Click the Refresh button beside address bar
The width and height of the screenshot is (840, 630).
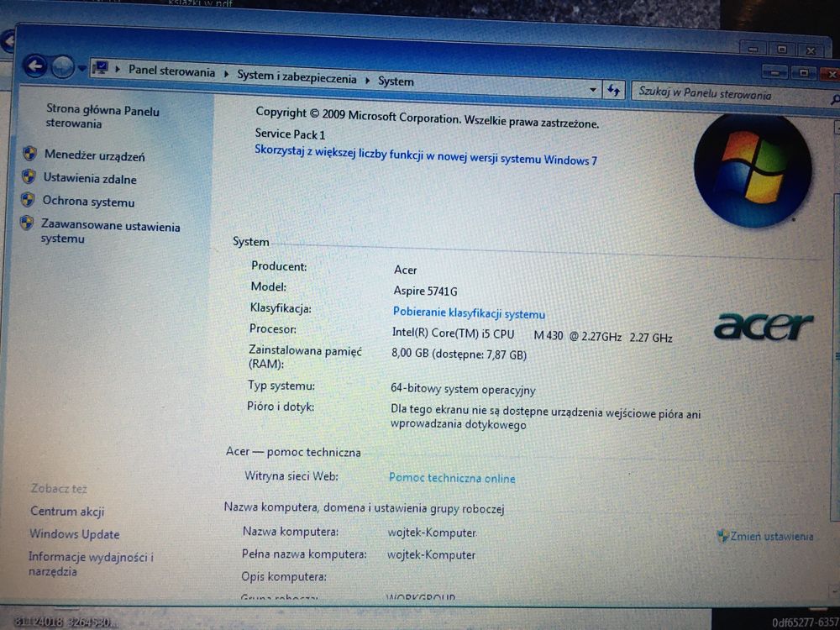coord(613,90)
